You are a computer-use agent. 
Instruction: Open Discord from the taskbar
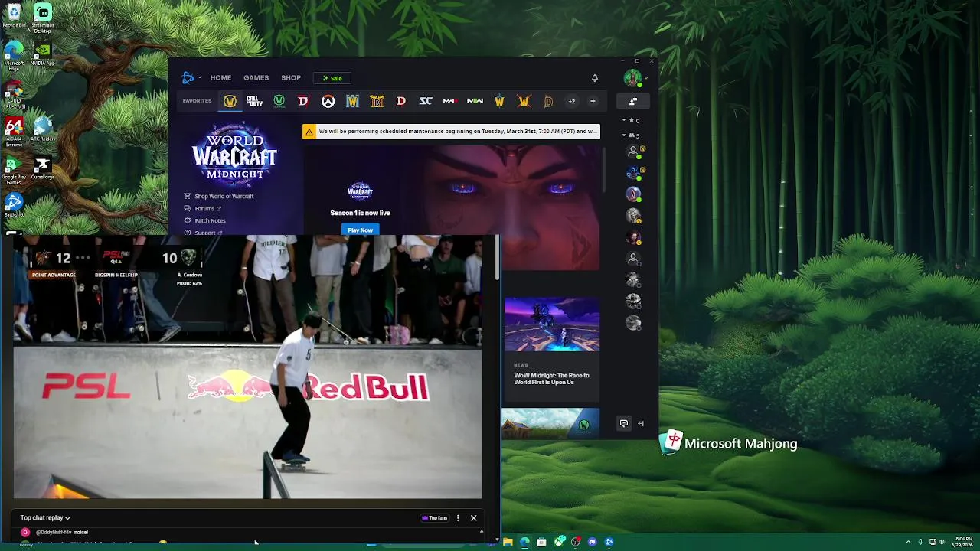pyautogui.click(x=592, y=542)
